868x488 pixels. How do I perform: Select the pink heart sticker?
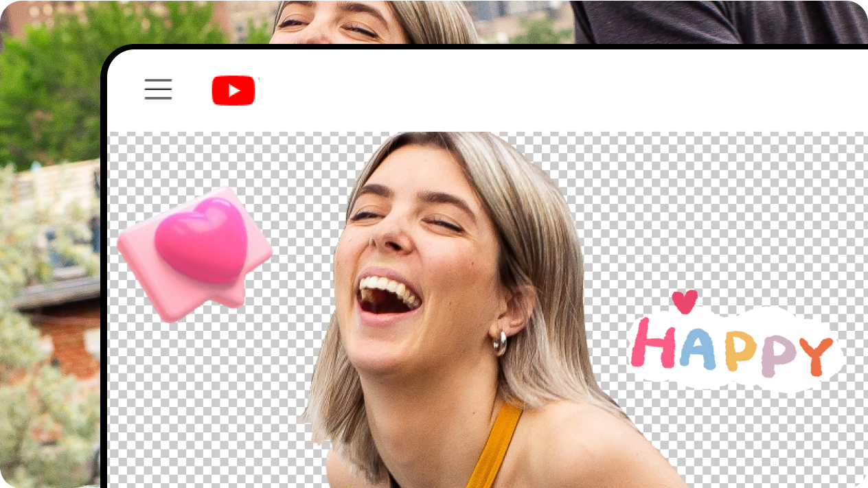coord(195,253)
